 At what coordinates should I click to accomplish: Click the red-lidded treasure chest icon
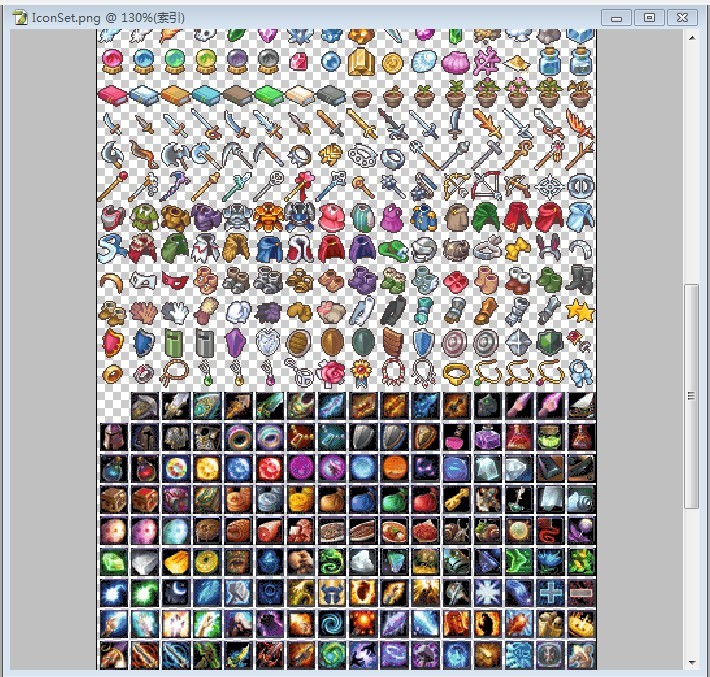click(145, 499)
